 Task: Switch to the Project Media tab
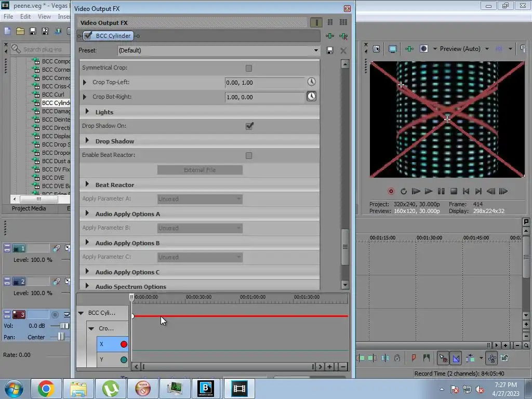click(x=29, y=208)
